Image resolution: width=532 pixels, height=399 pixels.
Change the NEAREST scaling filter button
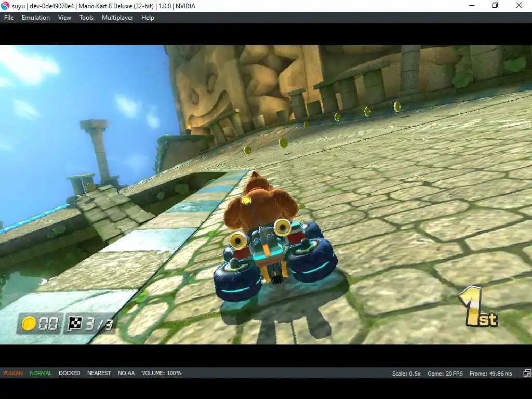point(99,373)
